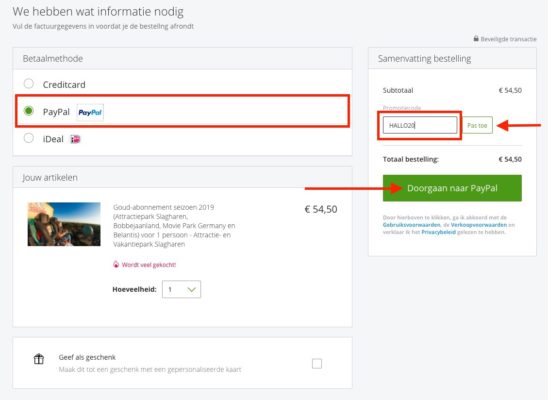
Task: Click the lock icon by Beveiligde transactie
Action: [x=476, y=38]
